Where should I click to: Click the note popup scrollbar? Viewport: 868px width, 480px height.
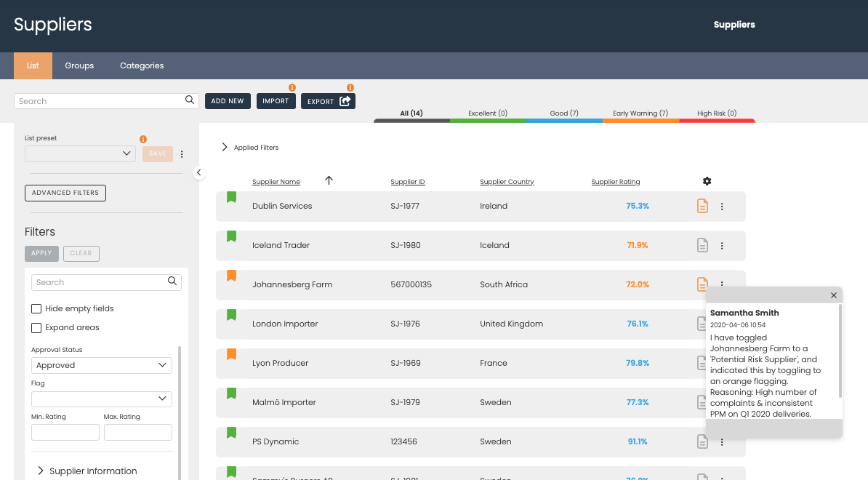click(840, 351)
